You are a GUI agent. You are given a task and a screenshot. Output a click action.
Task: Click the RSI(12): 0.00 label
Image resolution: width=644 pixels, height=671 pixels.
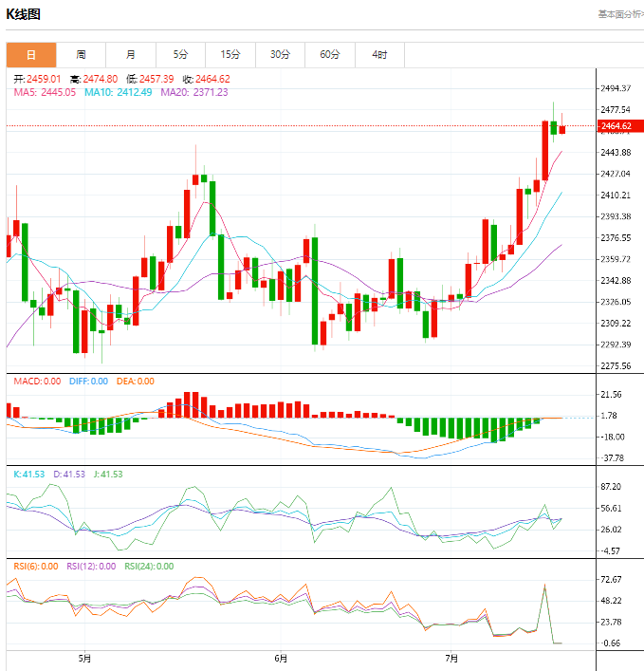91,567
